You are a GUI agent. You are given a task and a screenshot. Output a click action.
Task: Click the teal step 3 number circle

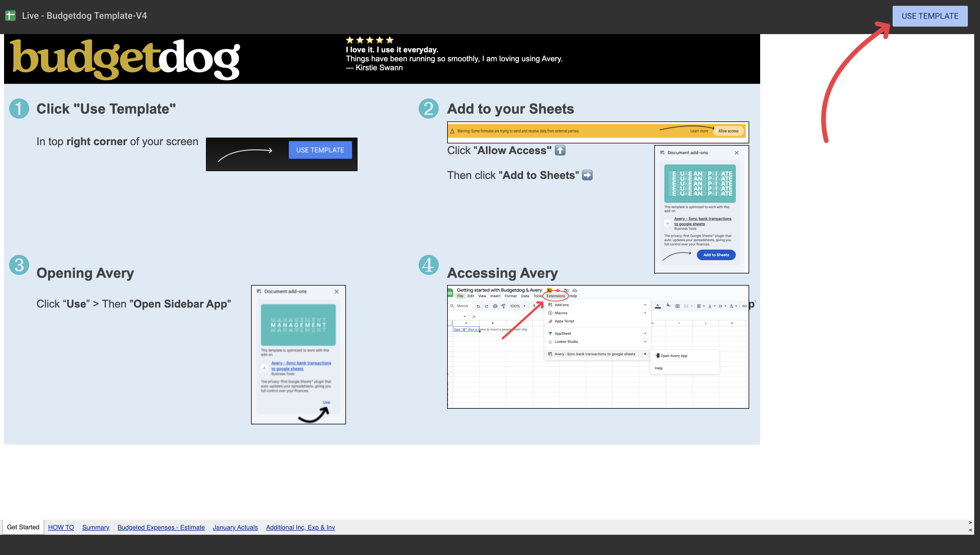19,265
